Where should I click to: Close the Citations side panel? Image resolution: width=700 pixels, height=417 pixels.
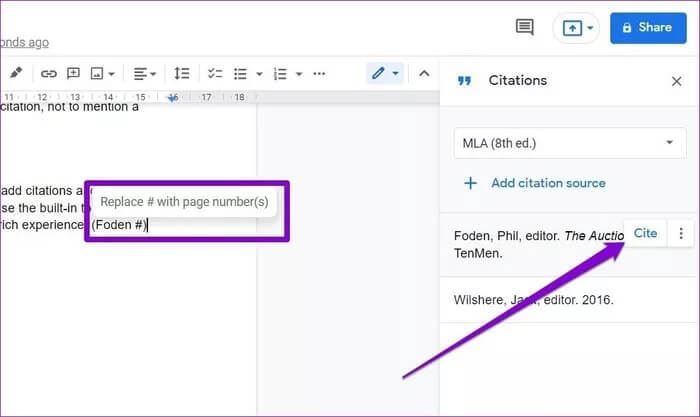676,81
